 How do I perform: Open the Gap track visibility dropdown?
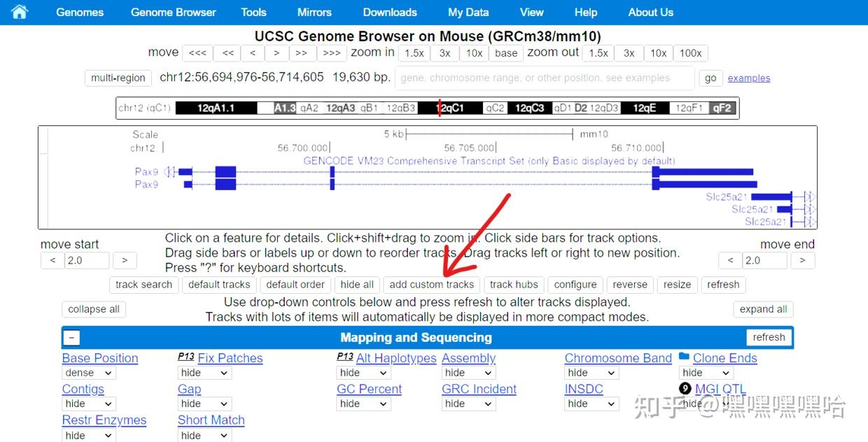click(204, 404)
